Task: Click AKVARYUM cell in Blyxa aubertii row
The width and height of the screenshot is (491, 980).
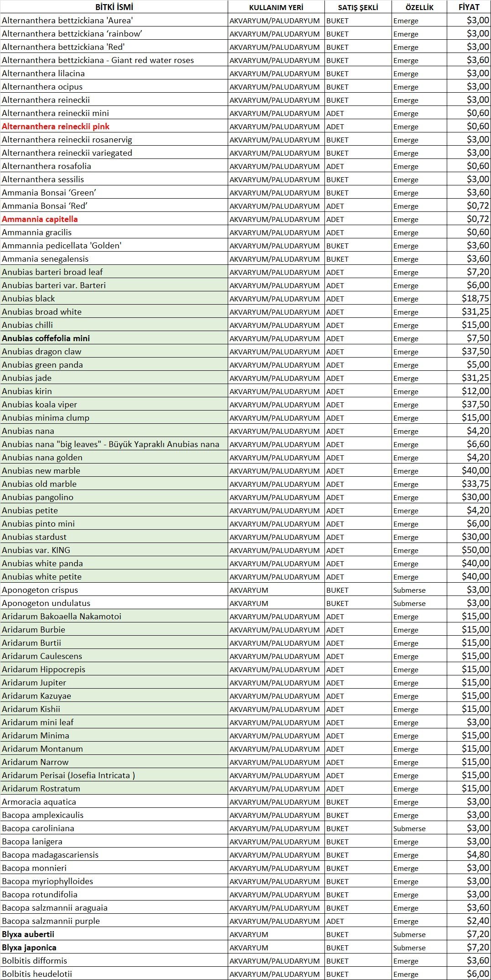Action: (249, 934)
